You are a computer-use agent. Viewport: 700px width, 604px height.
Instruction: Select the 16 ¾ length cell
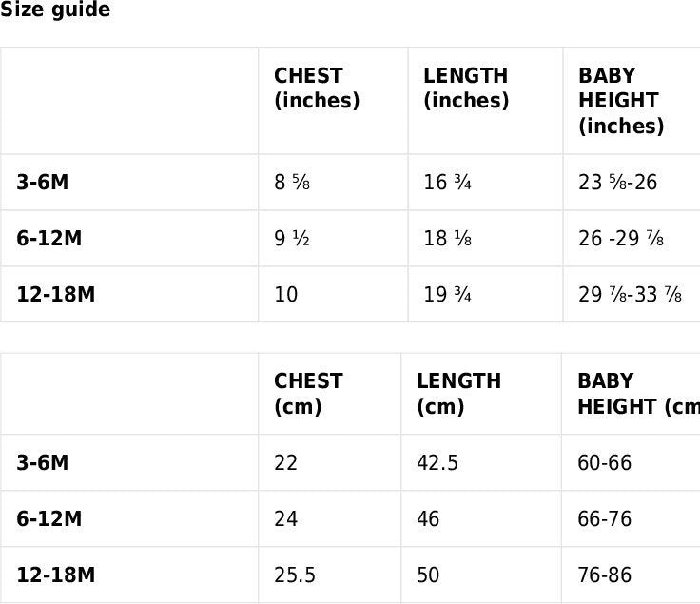pos(447,183)
